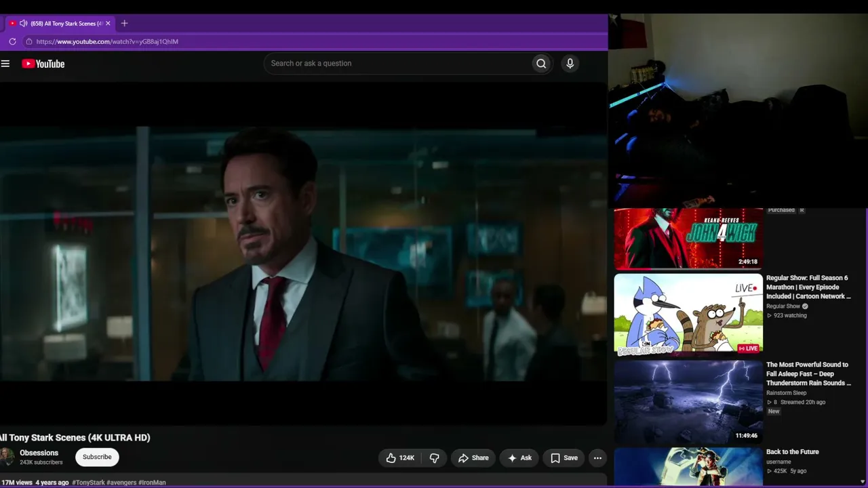The width and height of the screenshot is (868, 488).
Task: Open The Most Powerful Sound title link
Action: point(808,374)
